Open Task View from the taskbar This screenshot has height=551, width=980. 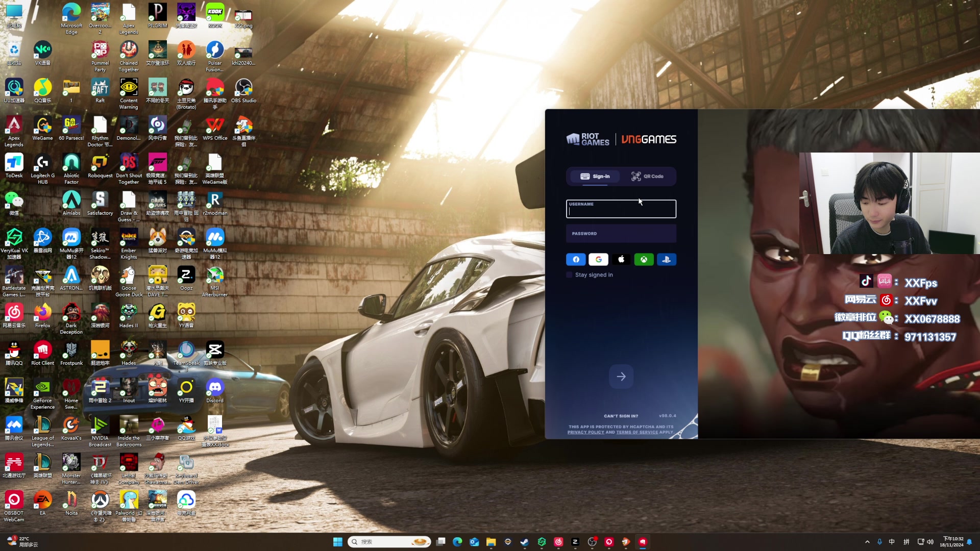click(441, 542)
